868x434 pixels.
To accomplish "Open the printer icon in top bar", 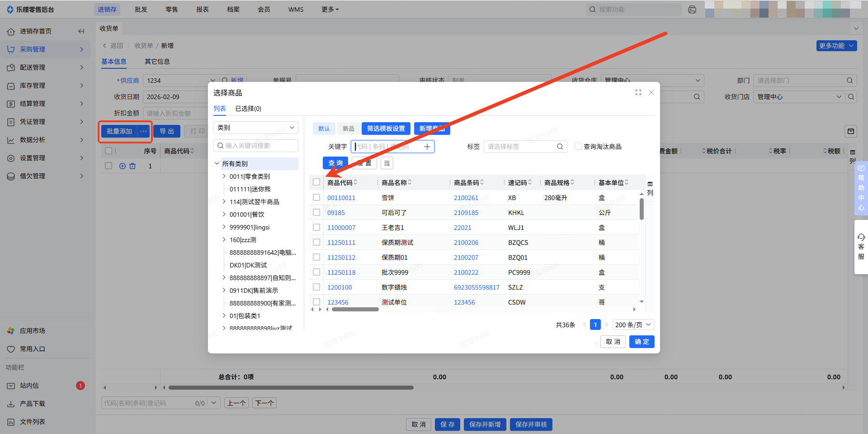I will click(692, 10).
